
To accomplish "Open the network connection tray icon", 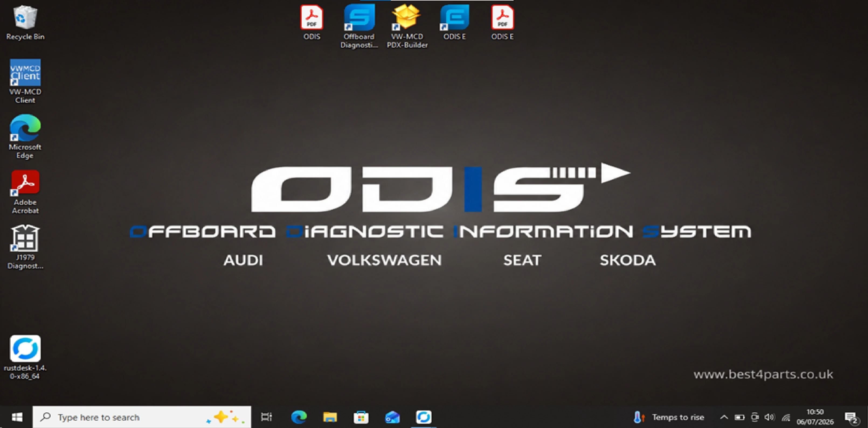I will (x=786, y=417).
